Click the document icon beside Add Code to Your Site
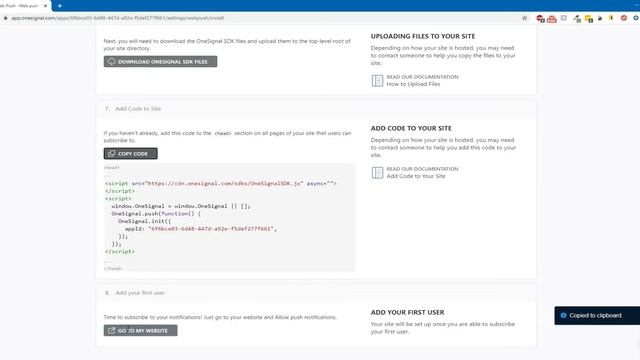This screenshot has width=640, height=360. click(377, 173)
